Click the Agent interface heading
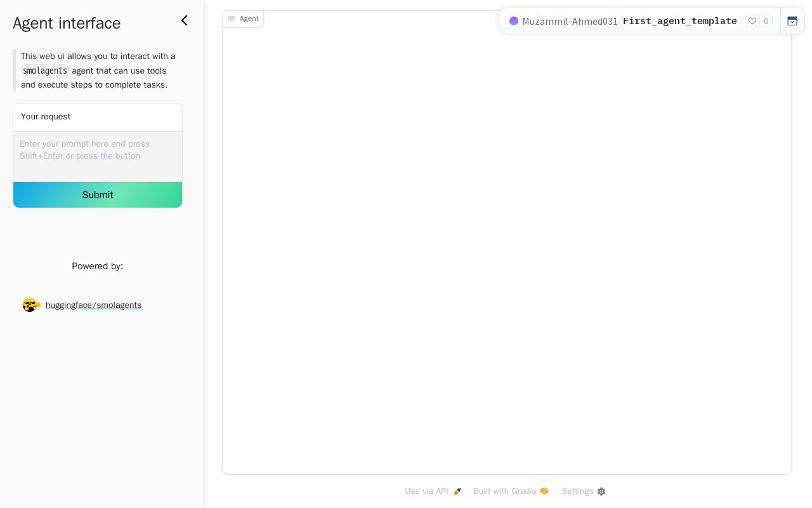The width and height of the screenshot is (812, 508). point(67,23)
